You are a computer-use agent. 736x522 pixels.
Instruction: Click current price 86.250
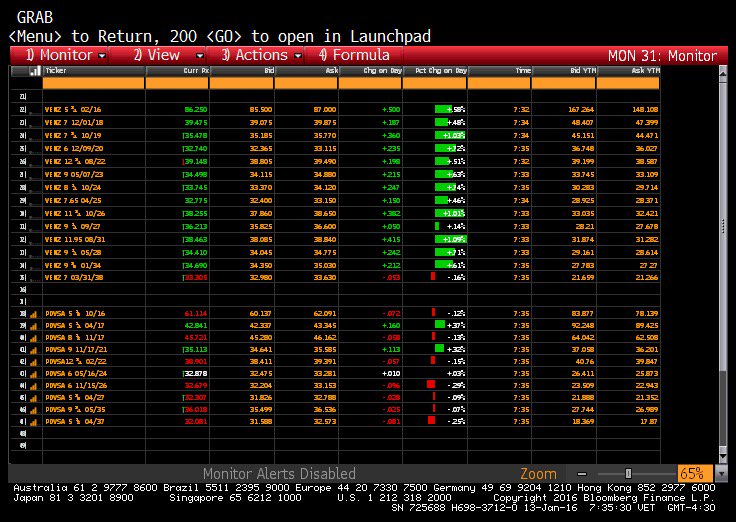pyautogui.click(x=196, y=109)
